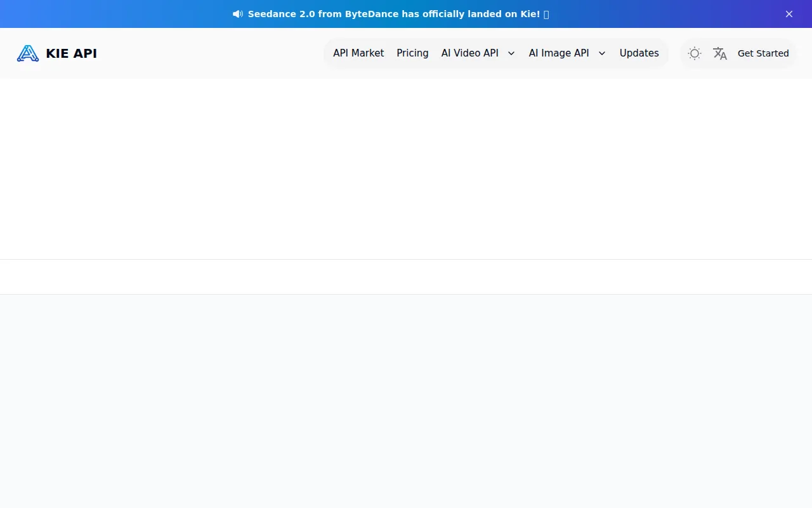Open the Pricing page
812x508 pixels.
(x=412, y=53)
